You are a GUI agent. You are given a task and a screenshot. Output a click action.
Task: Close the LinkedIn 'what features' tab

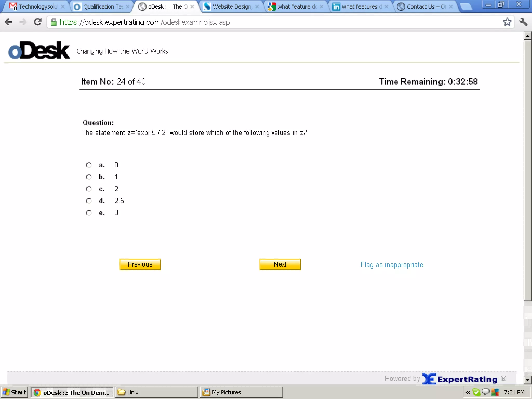click(386, 7)
